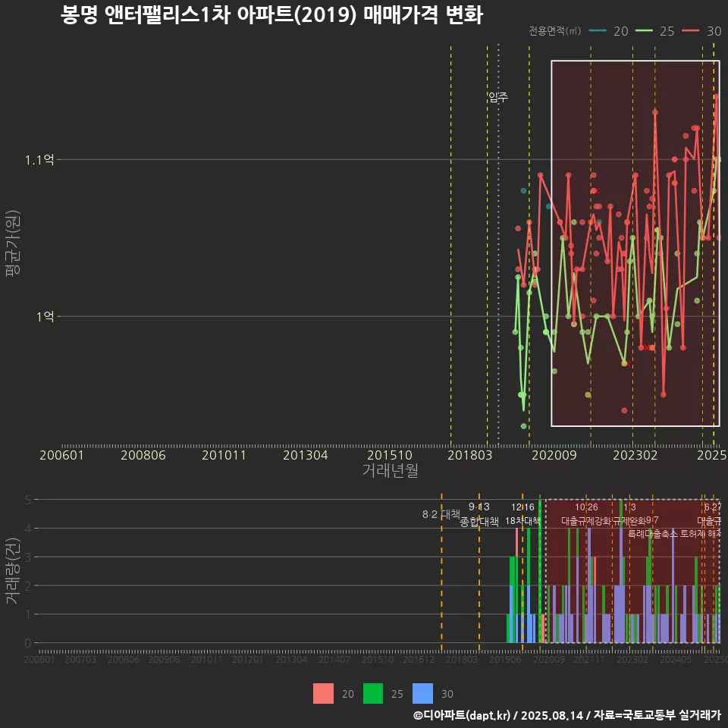Select the red 30 line key in top legend

pyautogui.click(x=690, y=30)
